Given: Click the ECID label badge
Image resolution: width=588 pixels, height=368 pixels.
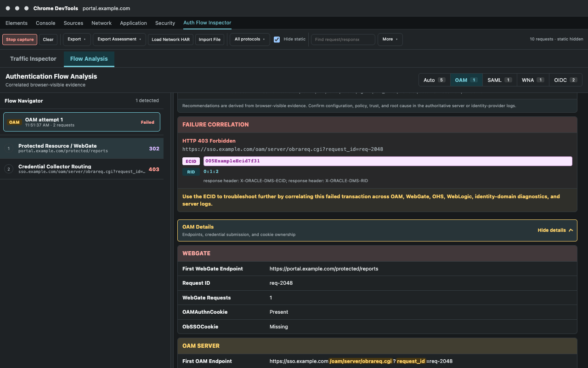Looking at the screenshot, I should click(x=191, y=161).
